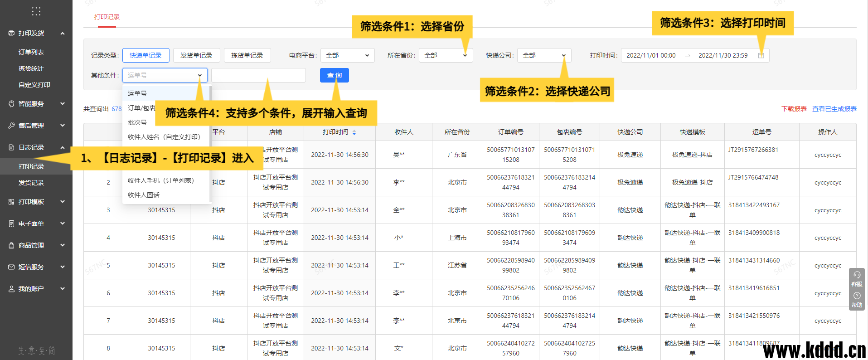Image resolution: width=868 pixels, height=360 pixels.
Task: Click waybill number JT2915766474748
Action: click(x=753, y=177)
